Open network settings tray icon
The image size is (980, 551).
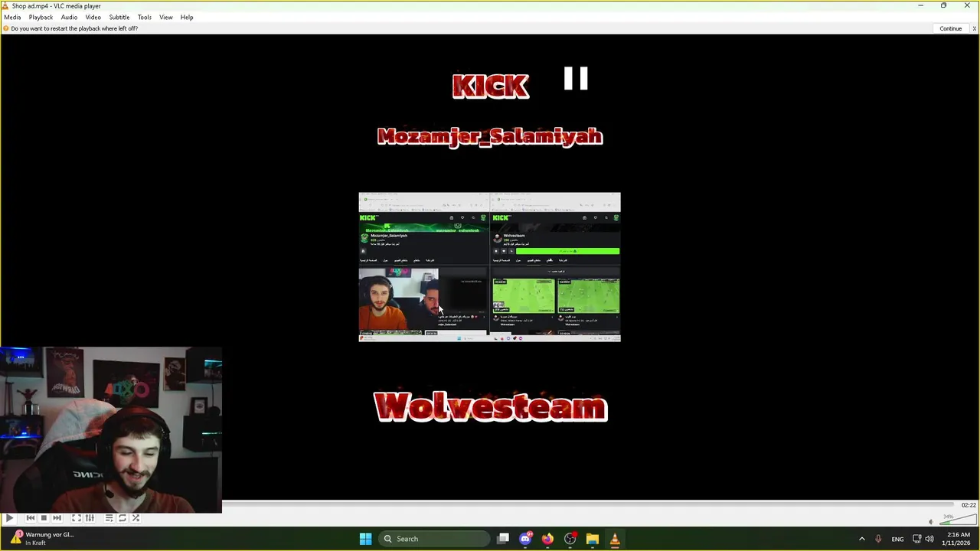pyautogui.click(x=916, y=539)
